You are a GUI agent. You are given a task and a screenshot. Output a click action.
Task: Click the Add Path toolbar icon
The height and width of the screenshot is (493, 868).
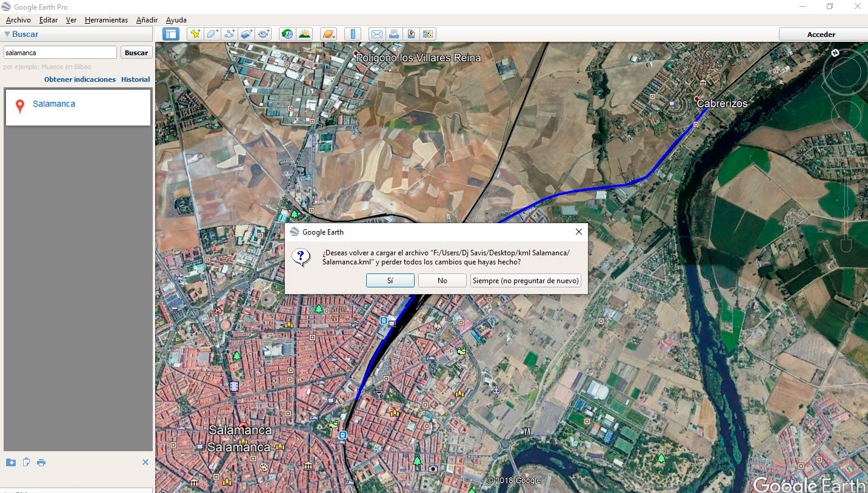pyautogui.click(x=229, y=34)
